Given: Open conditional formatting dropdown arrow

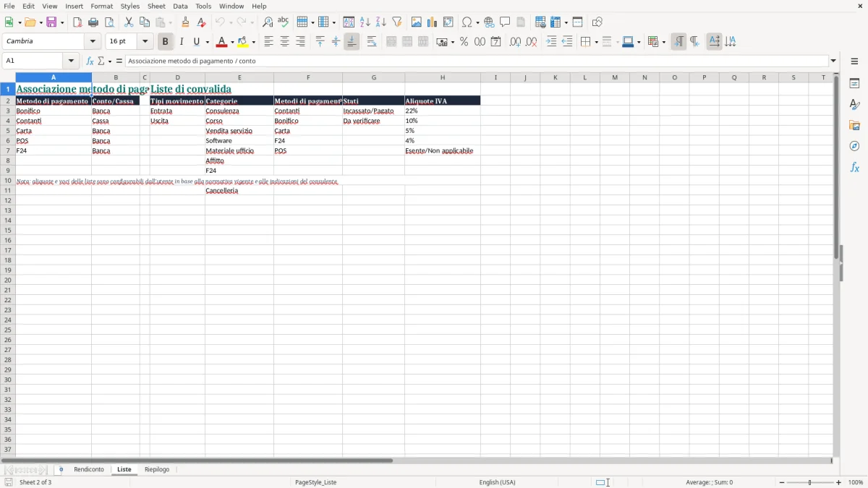Looking at the screenshot, I should click(663, 42).
